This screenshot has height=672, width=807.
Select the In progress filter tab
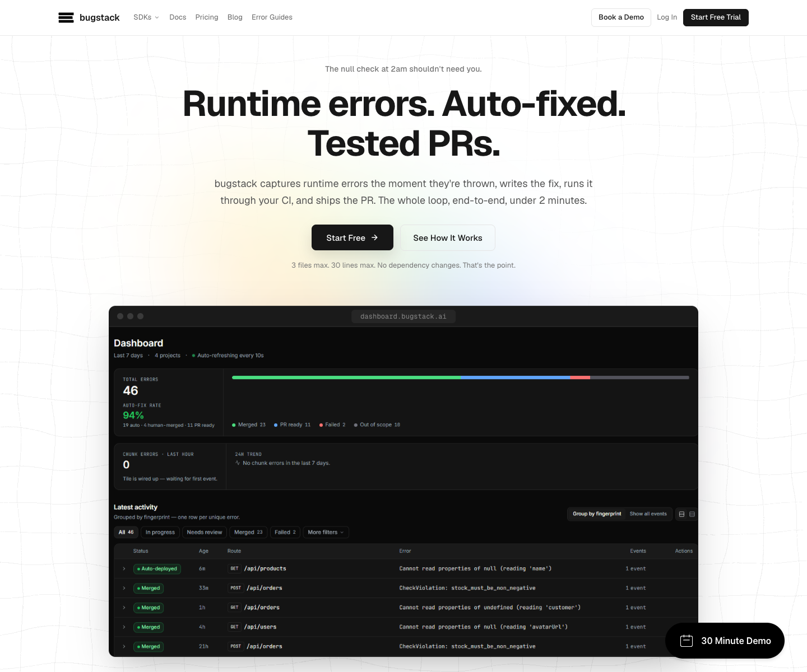(160, 533)
